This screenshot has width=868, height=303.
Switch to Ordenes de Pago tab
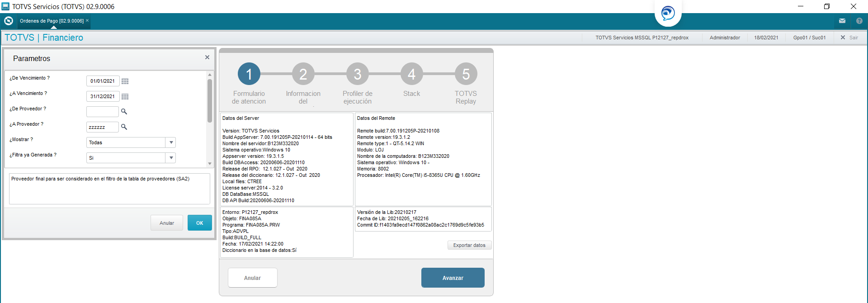click(x=52, y=21)
